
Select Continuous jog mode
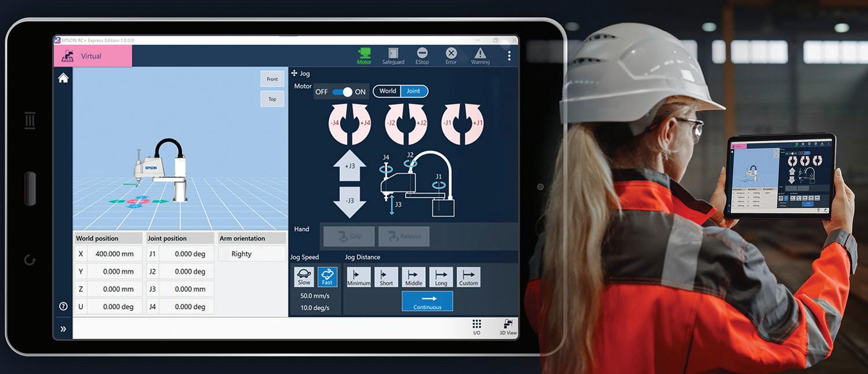click(428, 301)
